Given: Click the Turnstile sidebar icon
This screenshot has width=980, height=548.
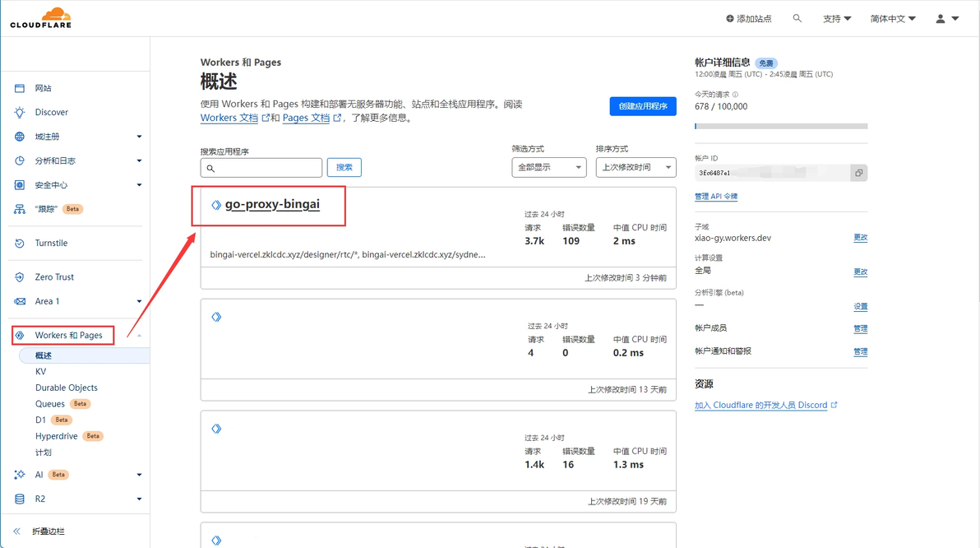Looking at the screenshot, I should click(x=20, y=244).
